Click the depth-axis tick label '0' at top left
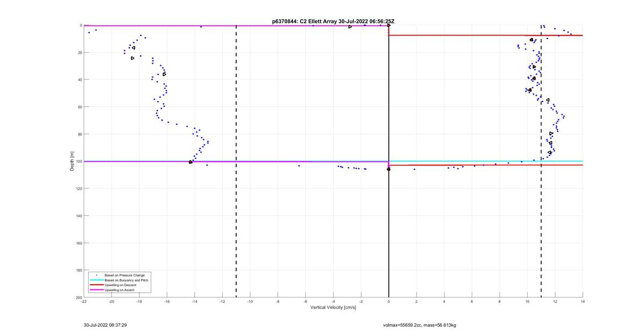The width and height of the screenshot is (644, 334). tap(80, 25)
